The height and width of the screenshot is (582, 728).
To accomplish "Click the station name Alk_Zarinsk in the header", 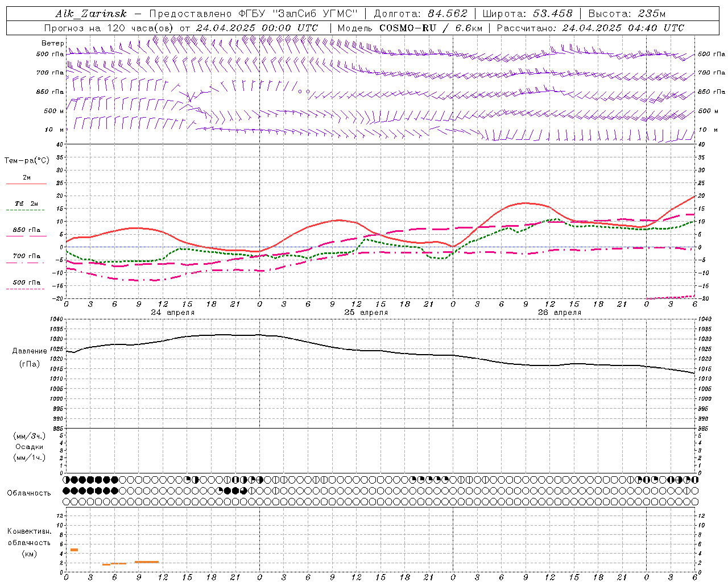I will point(90,14).
